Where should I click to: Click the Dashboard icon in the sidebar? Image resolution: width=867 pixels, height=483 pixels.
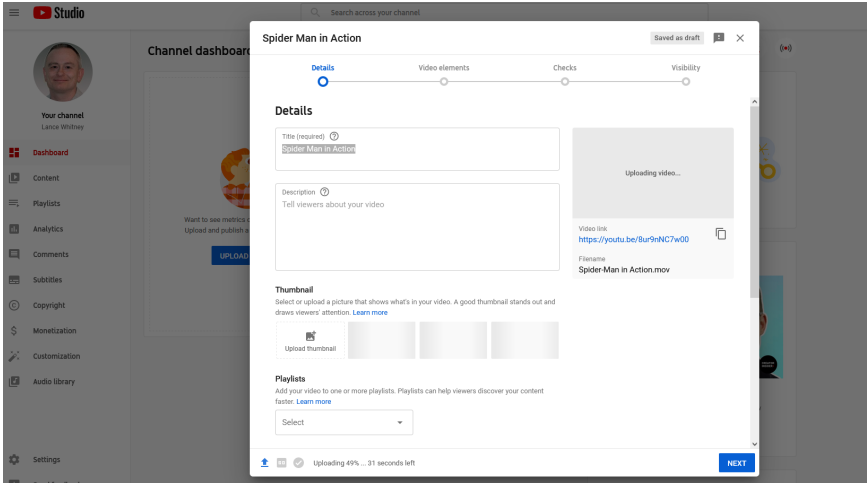coord(14,153)
